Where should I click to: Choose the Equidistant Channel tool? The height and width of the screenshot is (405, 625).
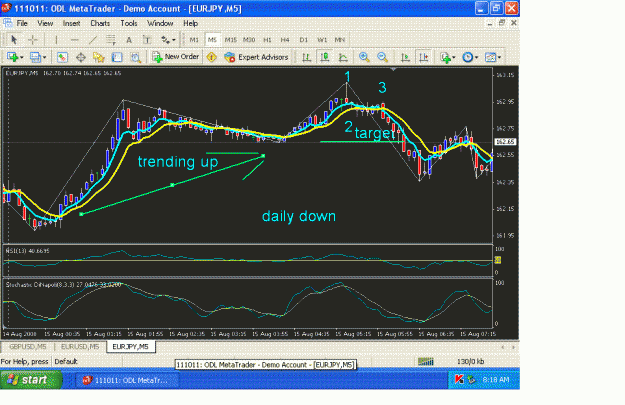click(x=111, y=39)
